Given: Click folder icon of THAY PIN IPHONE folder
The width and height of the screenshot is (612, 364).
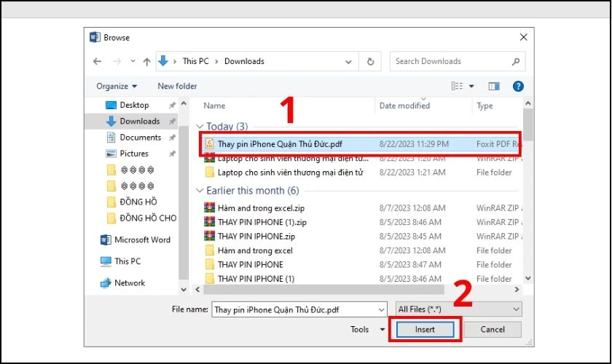Looking at the screenshot, I should click(210, 264).
